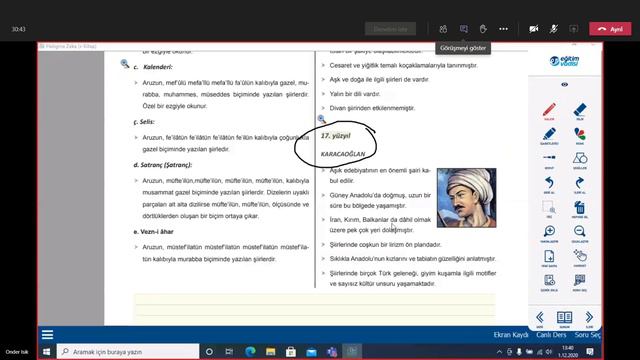Open Microsoft Edge from taskbar
The height and width of the screenshot is (360, 640).
[250, 351]
